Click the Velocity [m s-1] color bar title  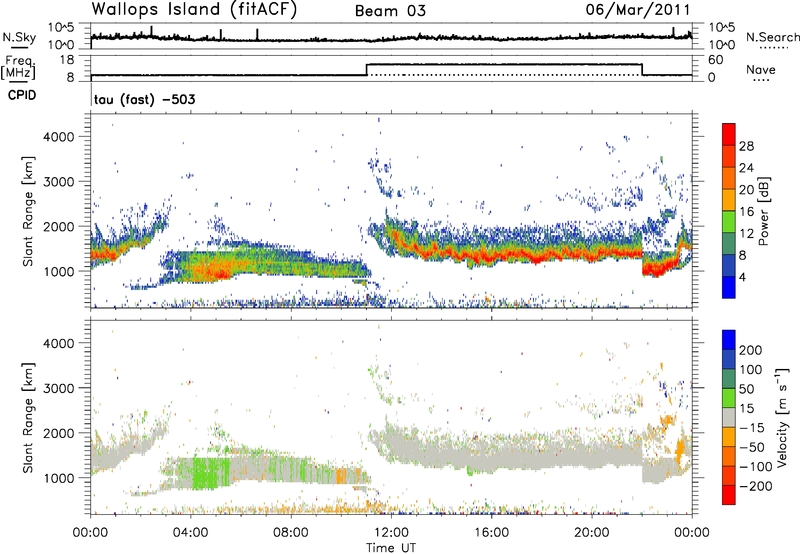click(x=781, y=416)
